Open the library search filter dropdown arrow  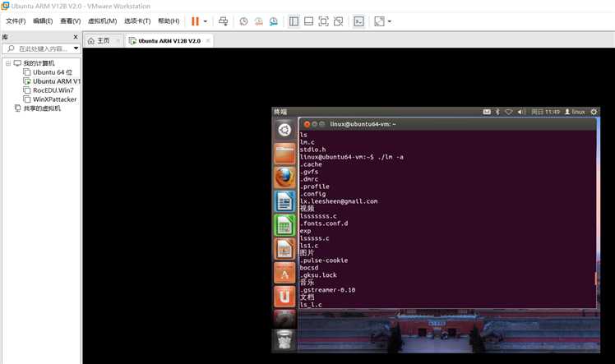tap(76, 48)
